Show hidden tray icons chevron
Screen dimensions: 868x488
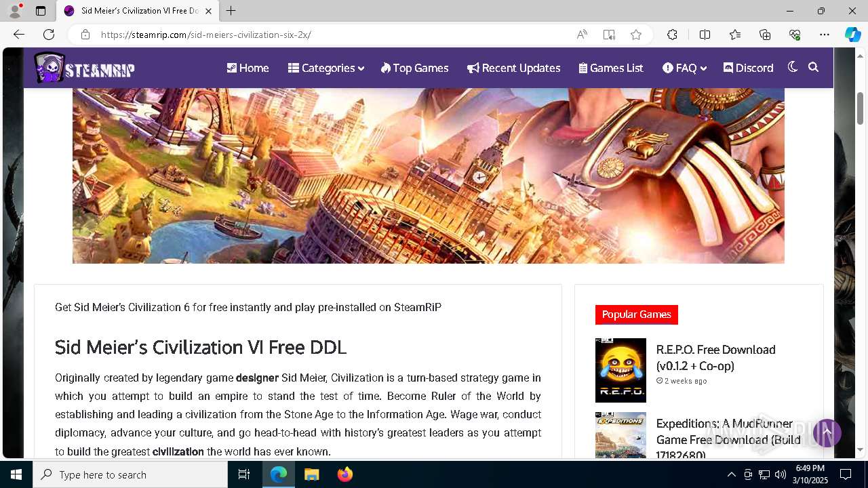[731, 474]
